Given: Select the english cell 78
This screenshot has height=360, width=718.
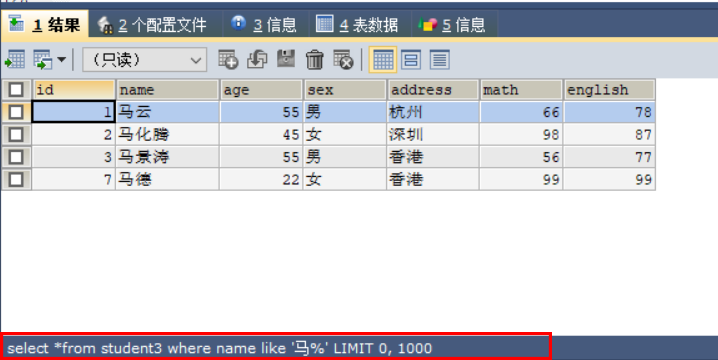Looking at the screenshot, I should pos(609,112).
